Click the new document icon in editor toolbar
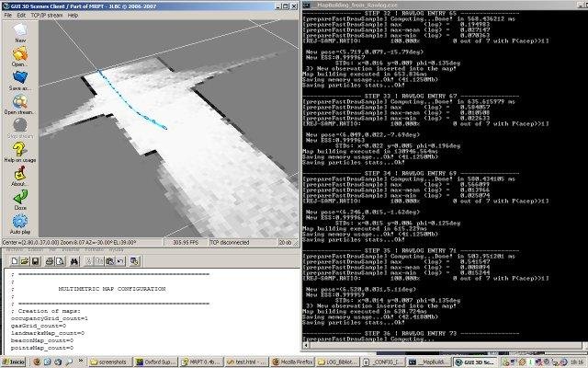 (x=15, y=261)
